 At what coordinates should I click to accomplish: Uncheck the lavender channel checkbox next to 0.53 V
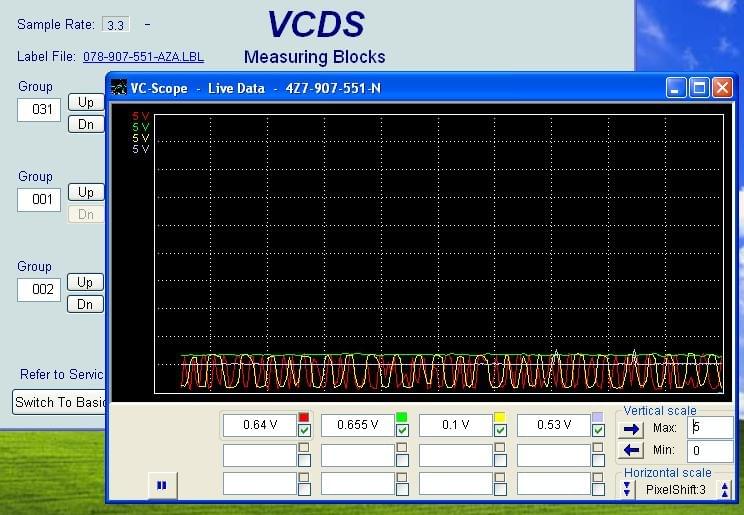598,431
